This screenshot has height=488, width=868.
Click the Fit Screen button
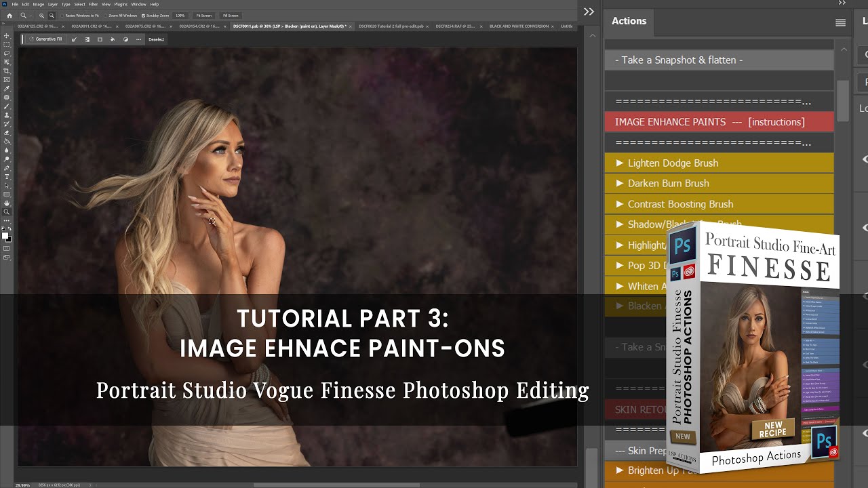(x=203, y=16)
